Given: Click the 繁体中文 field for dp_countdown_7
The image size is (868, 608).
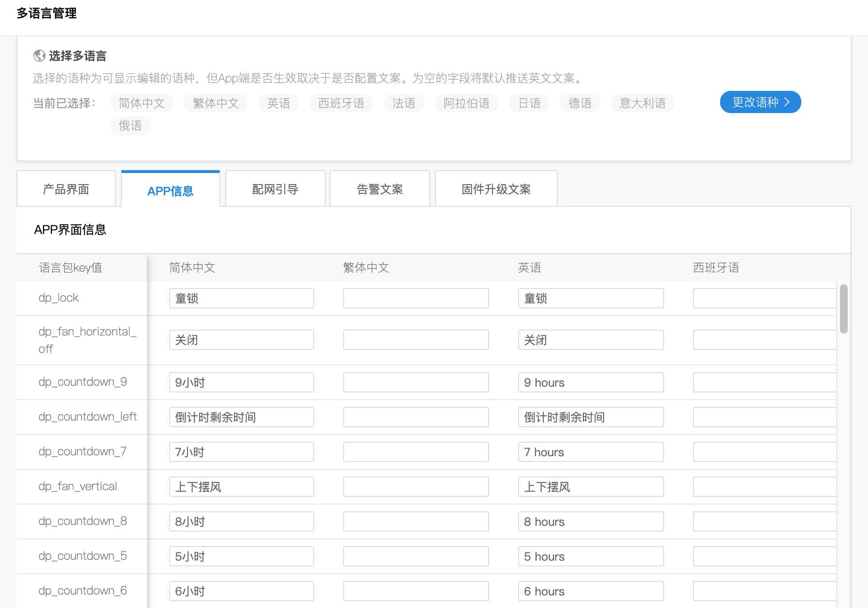Looking at the screenshot, I should 416,452.
